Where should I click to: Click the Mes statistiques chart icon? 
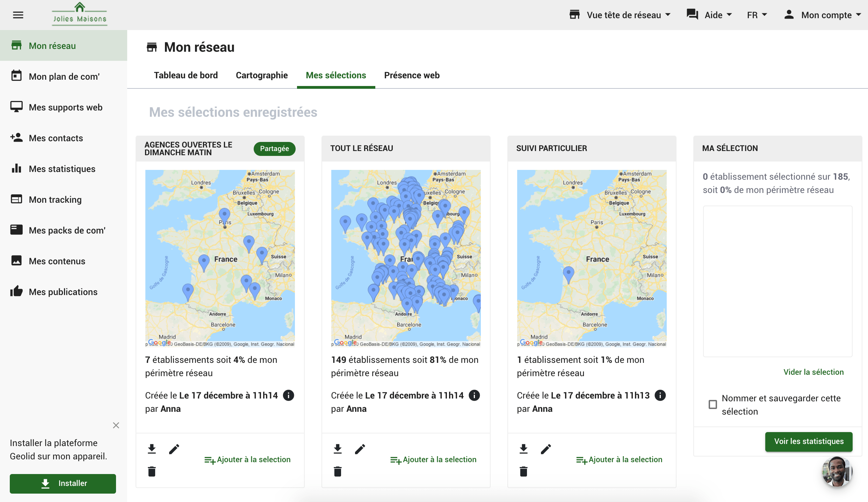click(16, 168)
